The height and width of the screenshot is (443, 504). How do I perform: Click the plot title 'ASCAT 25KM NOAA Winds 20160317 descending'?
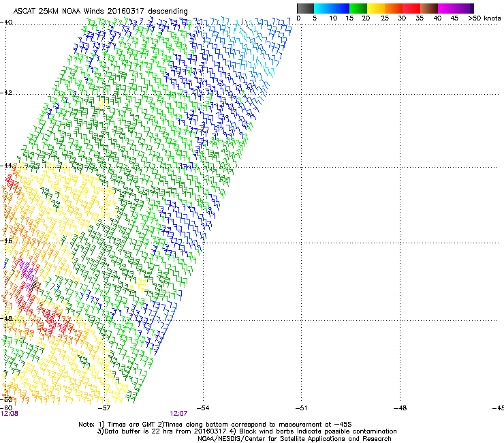(100, 11)
